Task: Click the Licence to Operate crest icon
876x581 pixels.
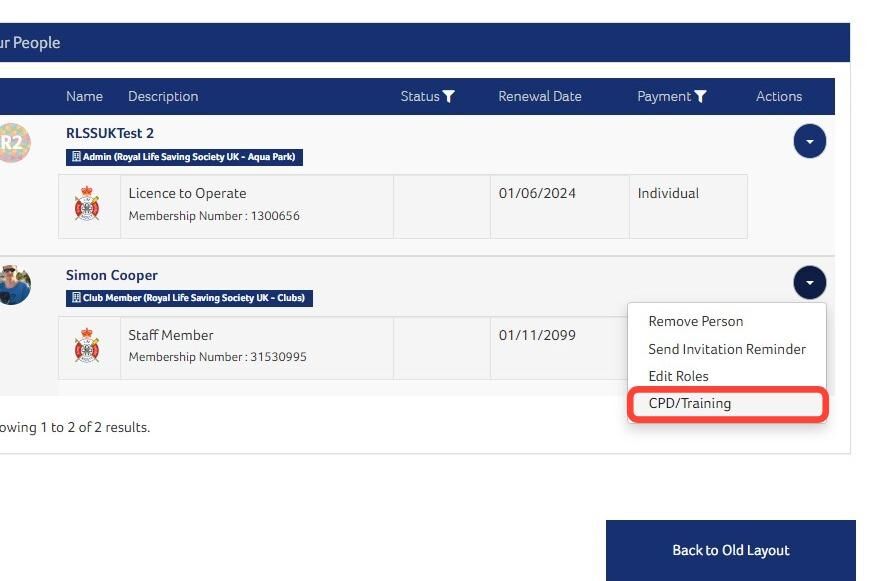Action: click(87, 204)
